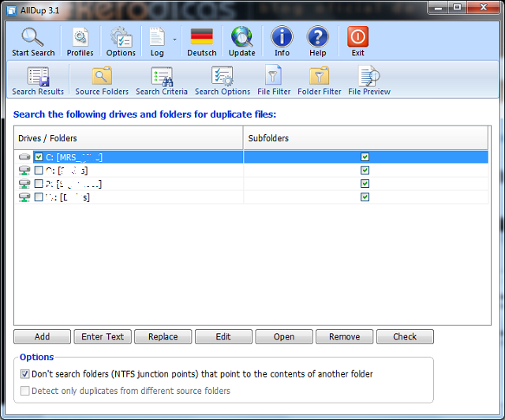Click the hard drive icon of C: row
Screen dimensions: 505x420
tap(24, 157)
